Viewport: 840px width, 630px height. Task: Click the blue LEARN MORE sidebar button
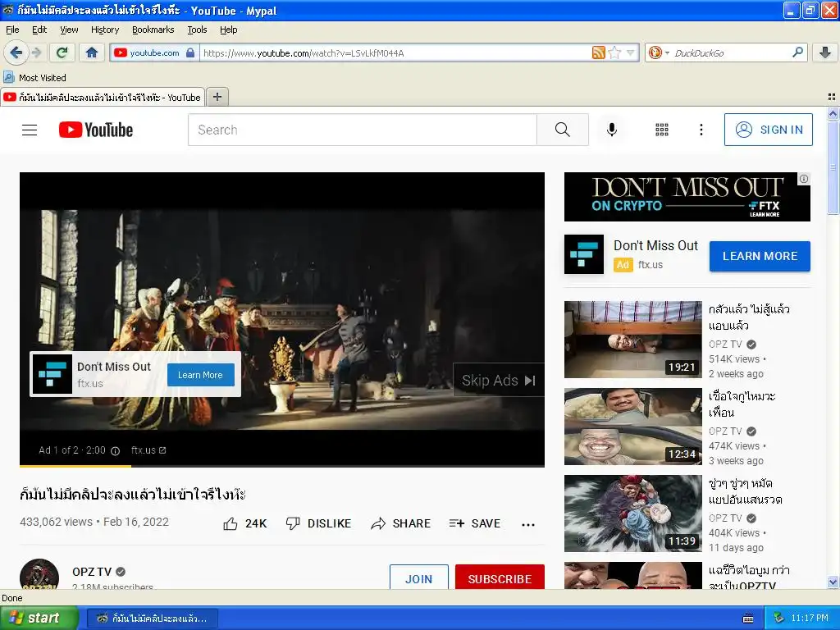coord(760,256)
